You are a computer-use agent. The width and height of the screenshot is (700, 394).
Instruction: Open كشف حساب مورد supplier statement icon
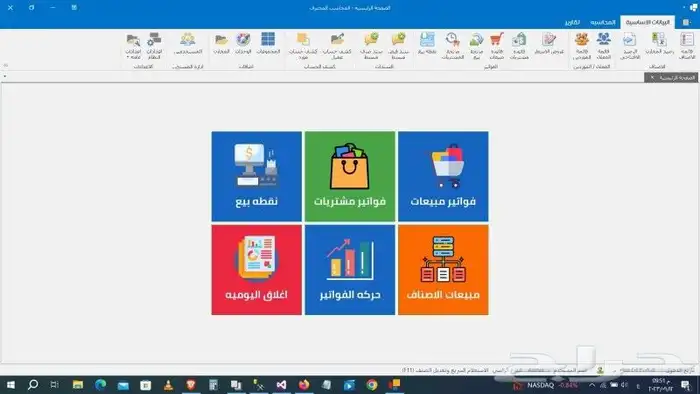tap(303, 46)
